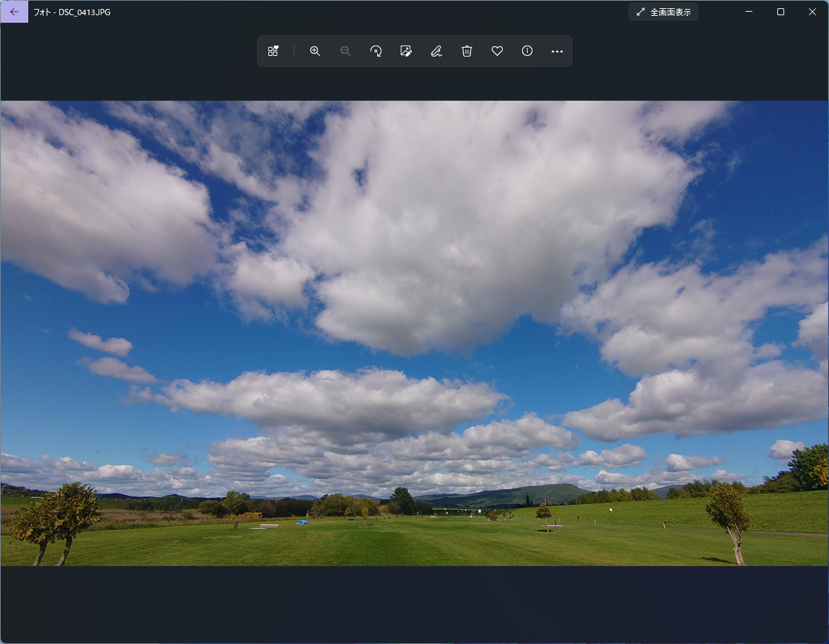Enter full screen with 全画面表示 button
The width and height of the screenshot is (829, 644).
pyautogui.click(x=663, y=12)
